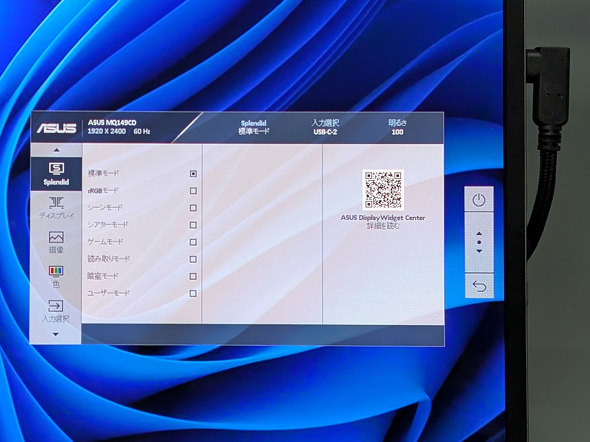This screenshot has width=590, height=442.
Task: Select the 読み取りモード option
Action: (193, 259)
